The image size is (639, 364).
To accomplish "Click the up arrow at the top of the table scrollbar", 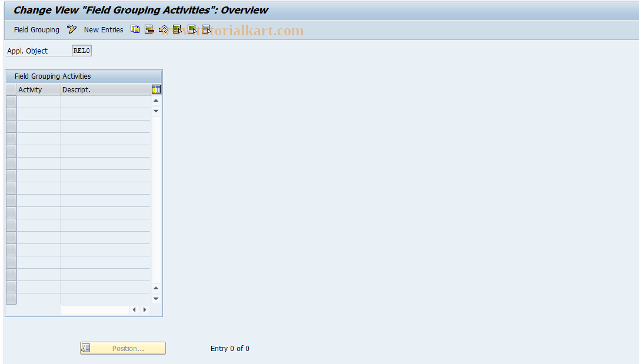I will [156, 101].
